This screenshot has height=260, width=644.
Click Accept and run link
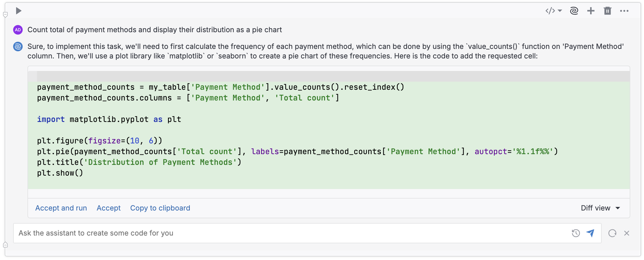coord(61,208)
